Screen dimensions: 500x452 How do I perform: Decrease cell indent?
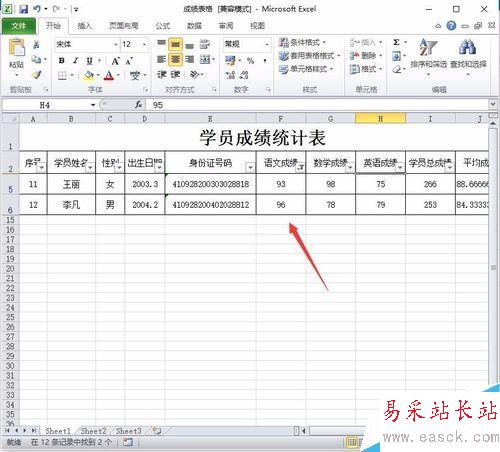click(161, 75)
